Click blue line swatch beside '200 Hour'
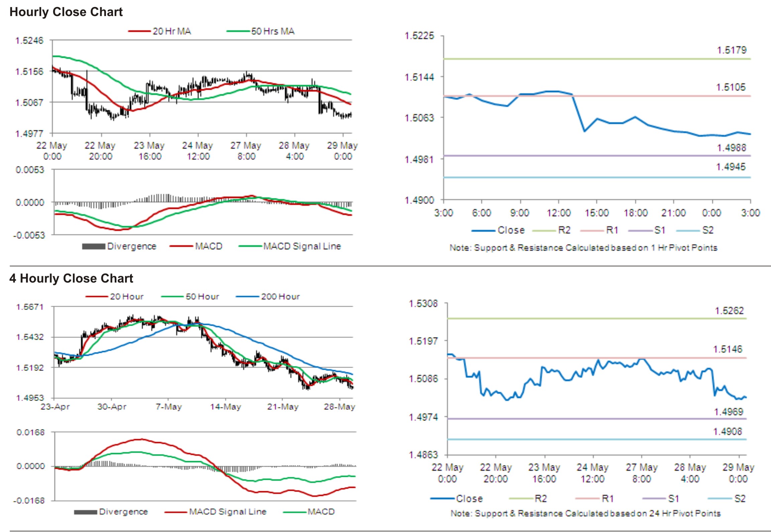This screenshot has width=771, height=532. [x=247, y=297]
